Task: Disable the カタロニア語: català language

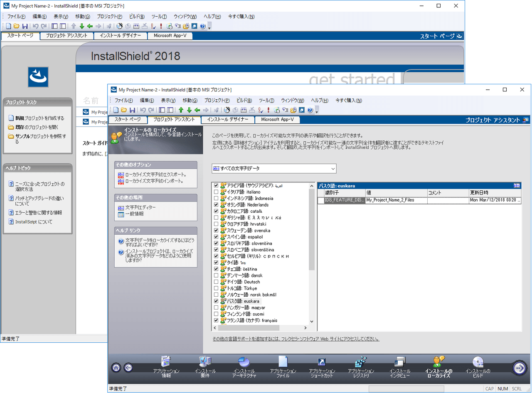Action: (216, 211)
